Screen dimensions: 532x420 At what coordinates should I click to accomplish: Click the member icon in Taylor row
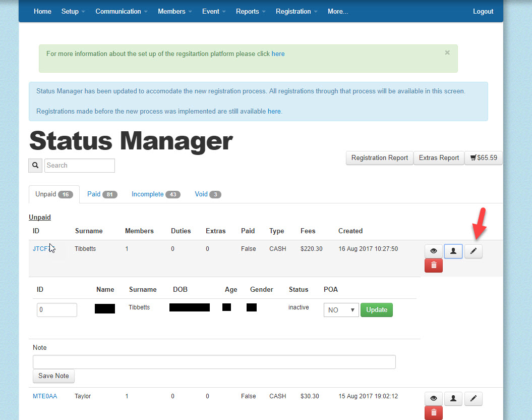tap(453, 398)
